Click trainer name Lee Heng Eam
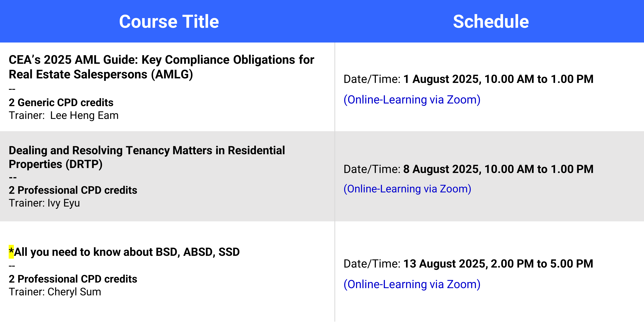The image size is (644, 322). point(84,115)
